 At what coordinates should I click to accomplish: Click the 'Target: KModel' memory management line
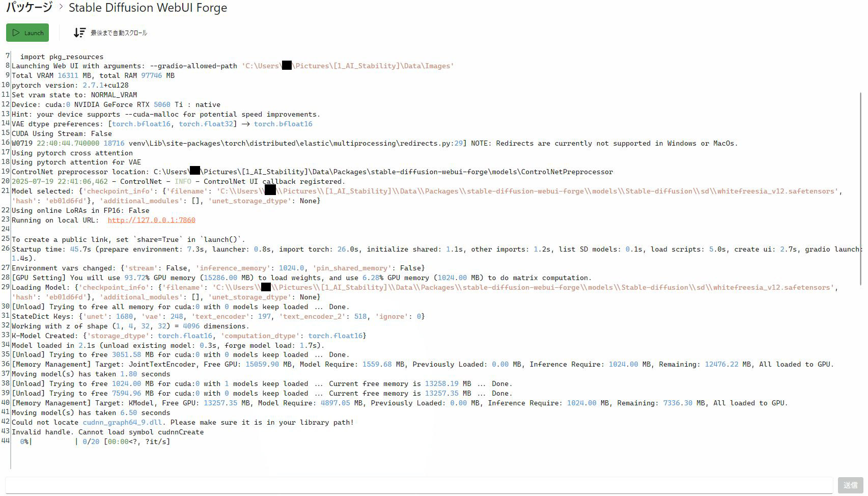tap(400, 403)
